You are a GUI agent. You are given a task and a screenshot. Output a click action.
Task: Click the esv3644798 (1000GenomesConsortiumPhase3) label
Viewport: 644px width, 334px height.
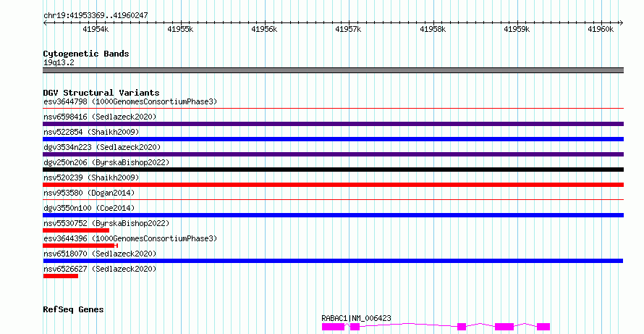(130, 101)
